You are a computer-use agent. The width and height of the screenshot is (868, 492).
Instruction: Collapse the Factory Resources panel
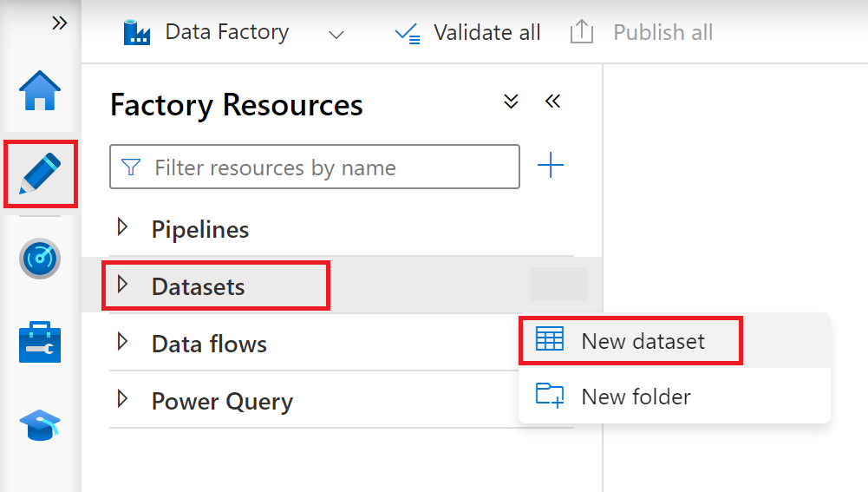pos(552,102)
